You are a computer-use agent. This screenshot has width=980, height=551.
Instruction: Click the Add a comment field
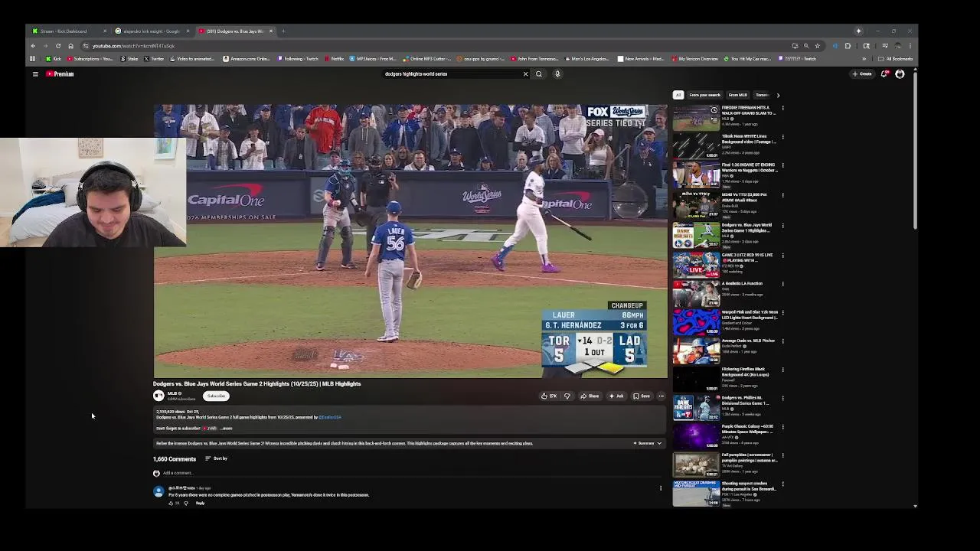click(412, 473)
